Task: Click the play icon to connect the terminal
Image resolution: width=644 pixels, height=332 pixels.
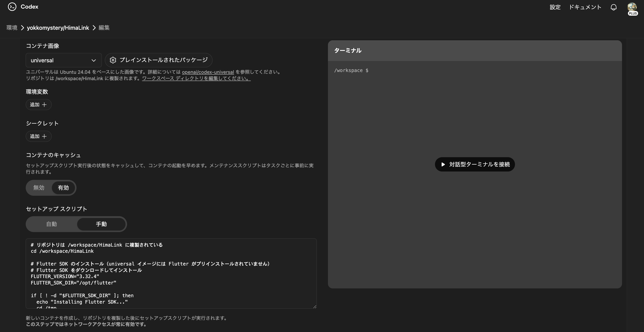Action: pyautogui.click(x=443, y=164)
